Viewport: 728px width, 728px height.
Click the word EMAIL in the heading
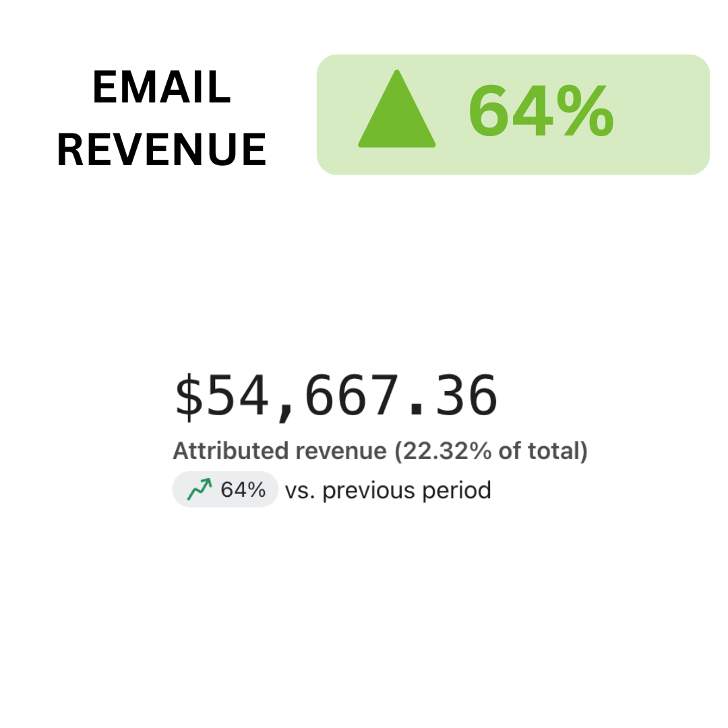[162, 88]
